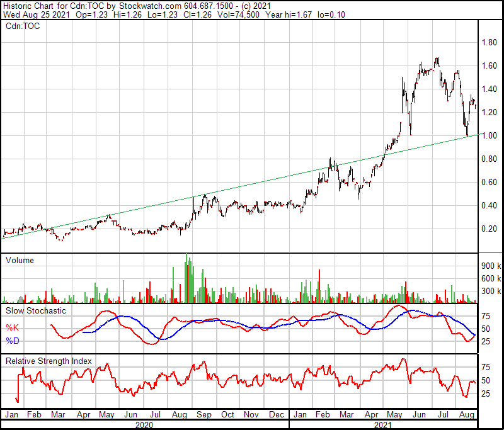Viewport: 504px width, 430px height.
Task: Click the Sep month label on time axis
Action: tap(203, 415)
